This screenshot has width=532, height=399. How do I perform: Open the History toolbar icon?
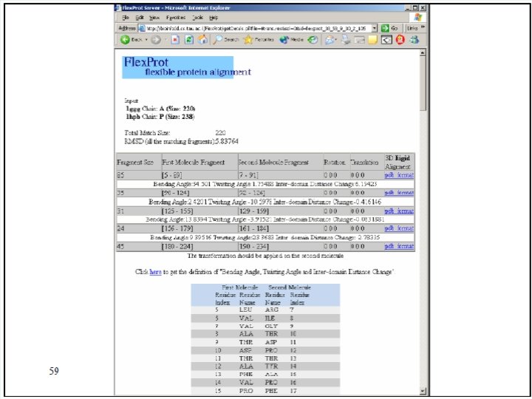[x=313, y=40]
